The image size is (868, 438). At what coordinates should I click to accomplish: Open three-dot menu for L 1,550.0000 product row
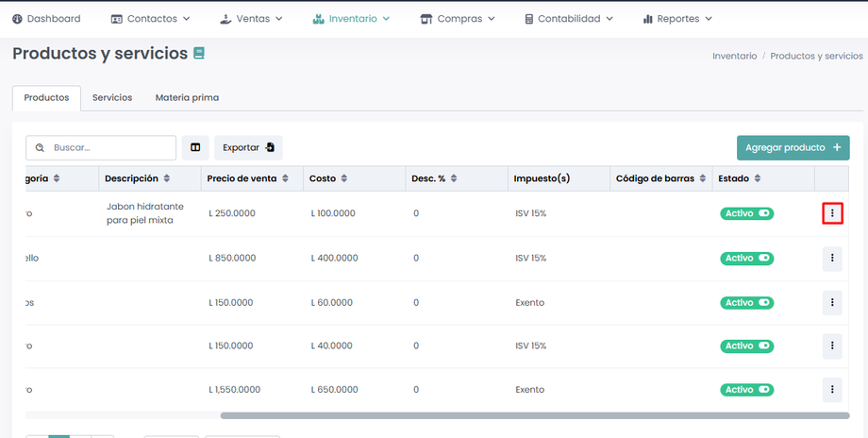coord(832,389)
